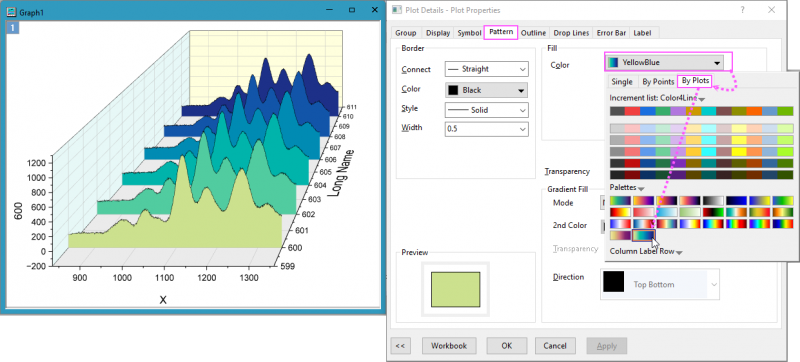Viewport: 800px width, 362px height.
Task: Open the Connect dropdown set to Straight
Action: 486,69
